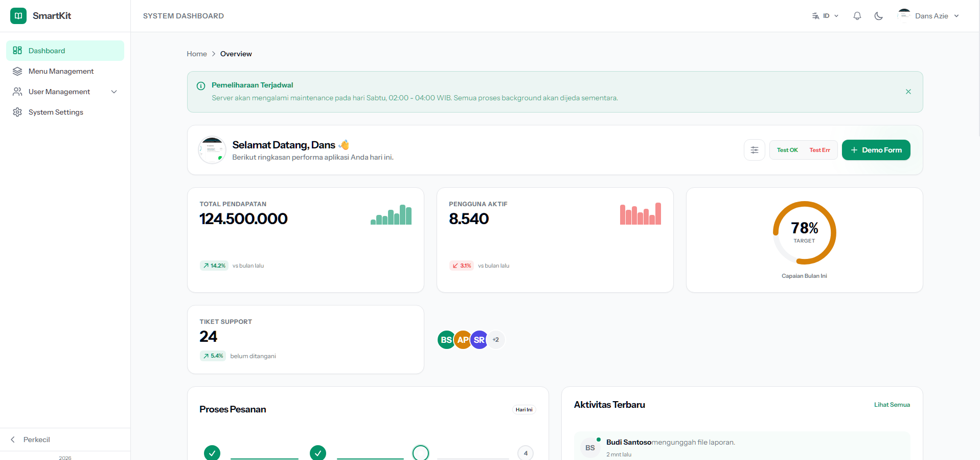Image resolution: width=980 pixels, height=460 pixels.
Task: Click the 8.540 active users value
Action: point(469,219)
